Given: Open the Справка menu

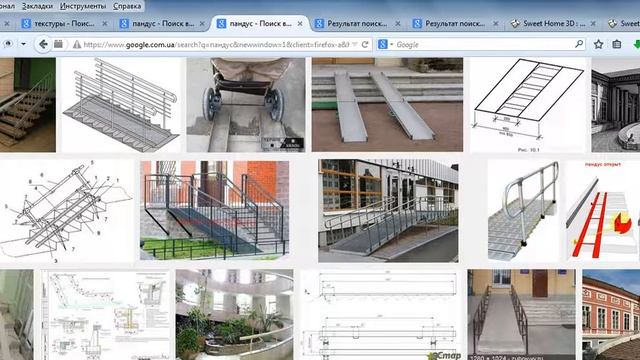Looking at the screenshot, I should (127, 6).
